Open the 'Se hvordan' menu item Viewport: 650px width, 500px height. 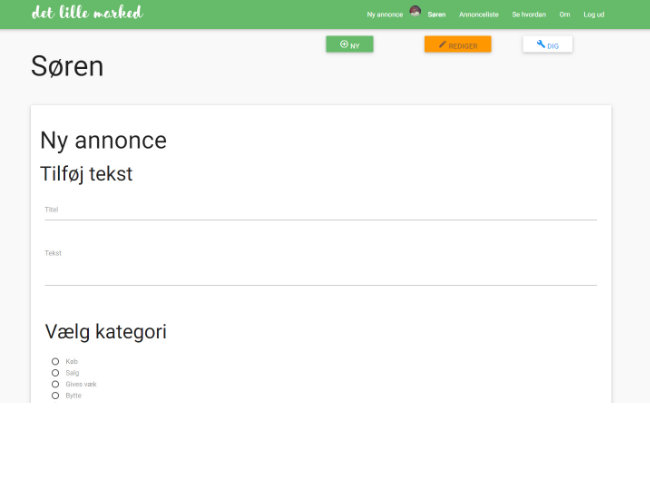coord(528,15)
